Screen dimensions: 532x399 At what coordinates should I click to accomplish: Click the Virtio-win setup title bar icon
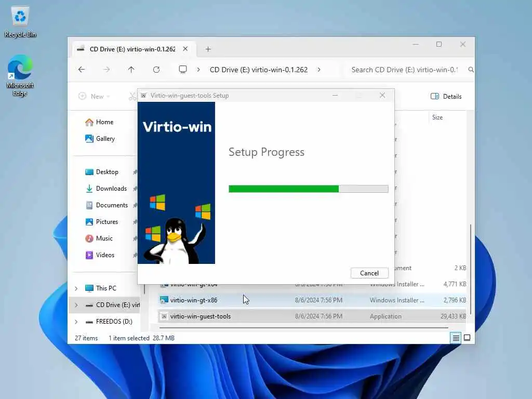(x=144, y=96)
